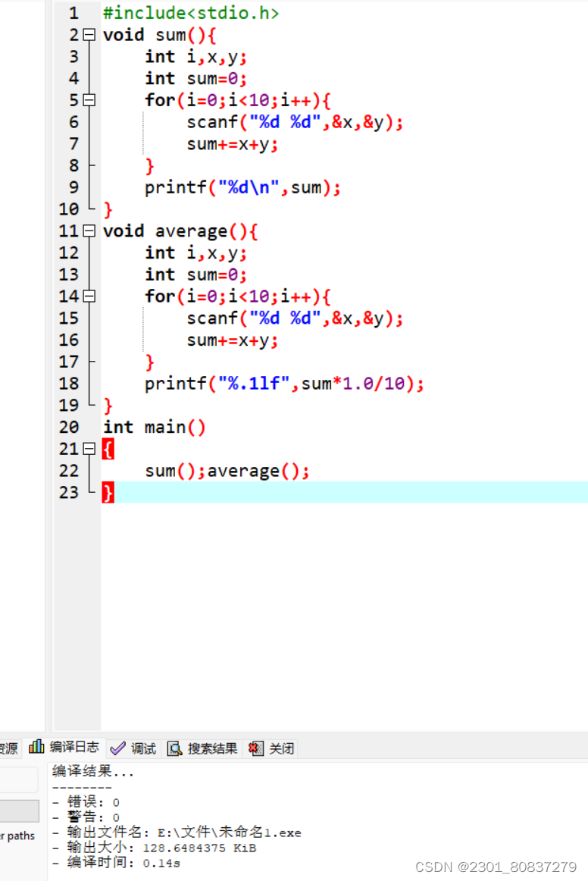Click the 编译结果... heading
This screenshot has height=881, width=588.
pyautogui.click(x=93, y=771)
